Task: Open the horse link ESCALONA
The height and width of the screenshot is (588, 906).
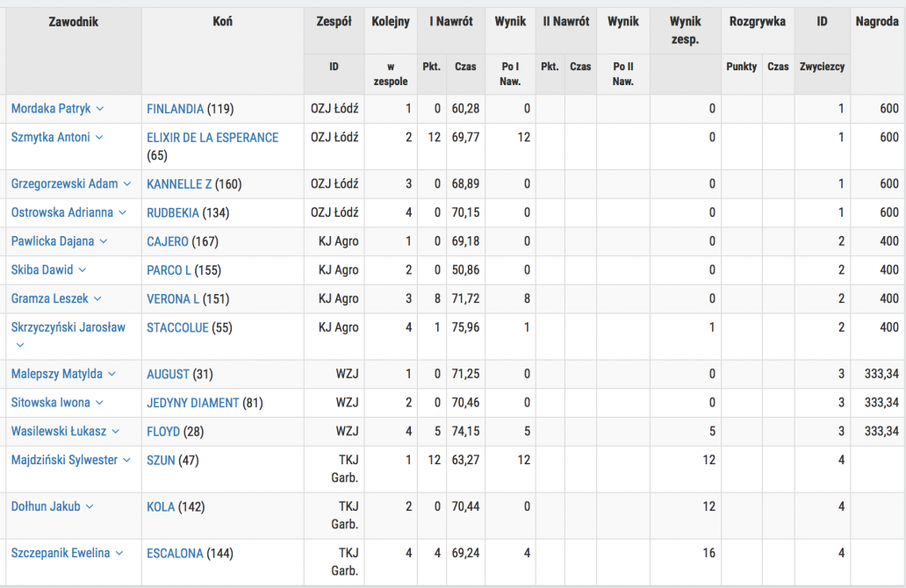Action: [x=175, y=554]
